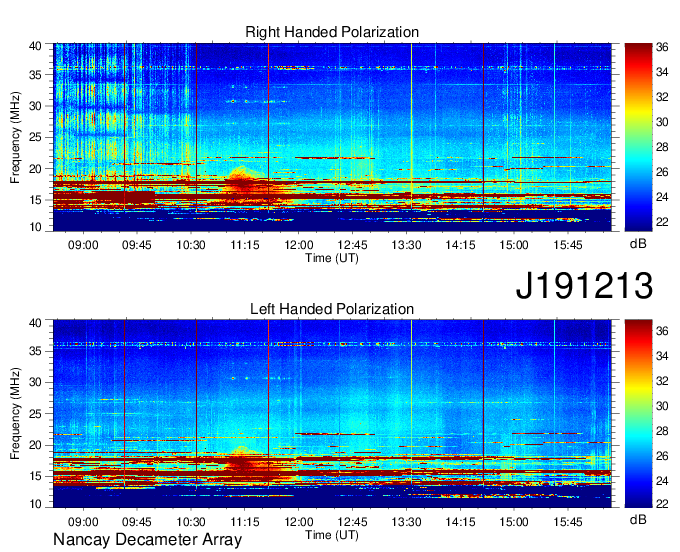Click the "dB" unit label of the Right Handed colorbar
This screenshot has height=552, width=680.
[638, 244]
